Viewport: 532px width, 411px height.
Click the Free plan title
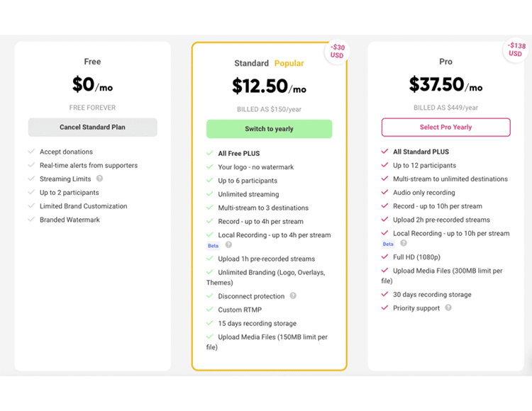tap(92, 62)
